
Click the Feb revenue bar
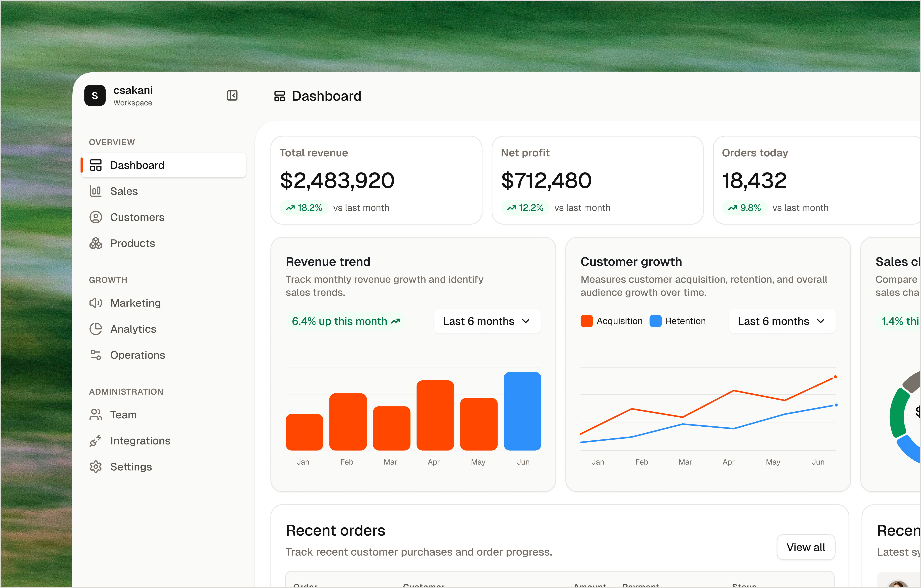point(348,422)
